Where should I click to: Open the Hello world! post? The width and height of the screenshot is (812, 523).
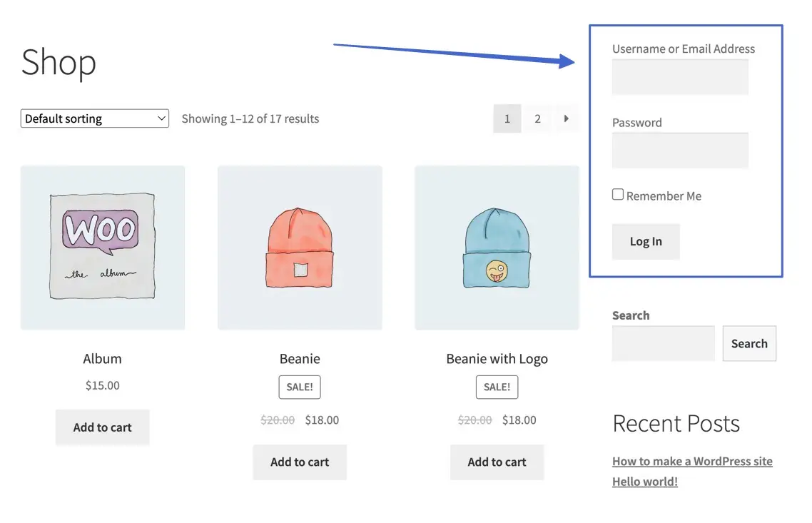(x=644, y=482)
